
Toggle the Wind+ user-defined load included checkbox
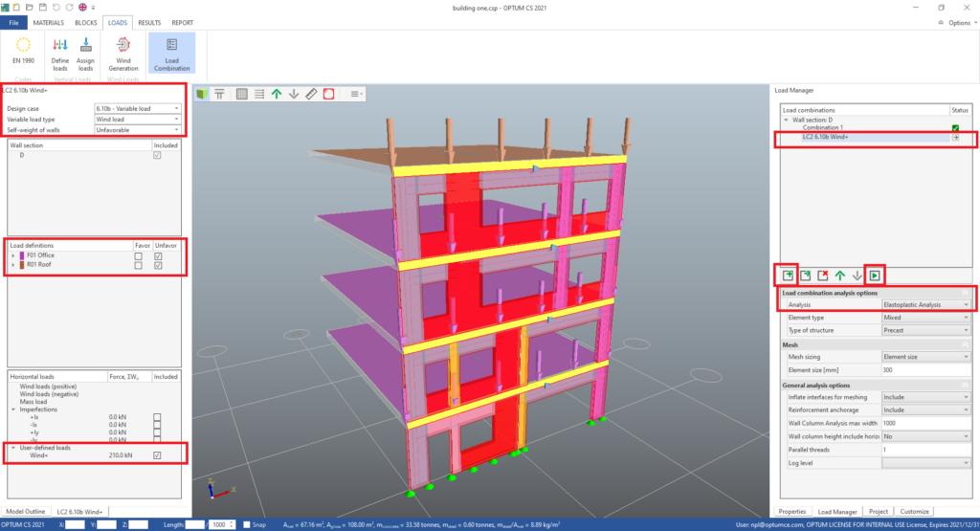coord(158,455)
